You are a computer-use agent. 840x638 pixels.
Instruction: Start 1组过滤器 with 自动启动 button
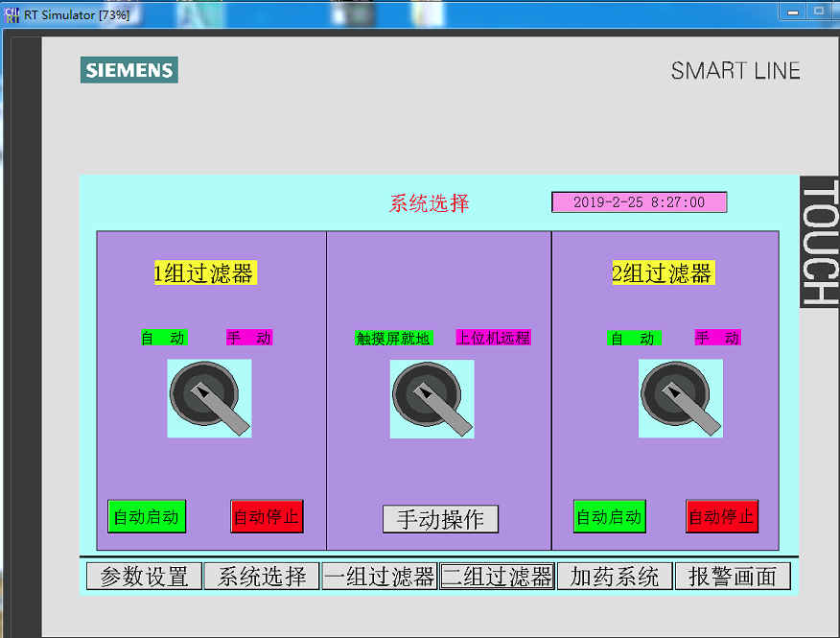pyautogui.click(x=147, y=516)
